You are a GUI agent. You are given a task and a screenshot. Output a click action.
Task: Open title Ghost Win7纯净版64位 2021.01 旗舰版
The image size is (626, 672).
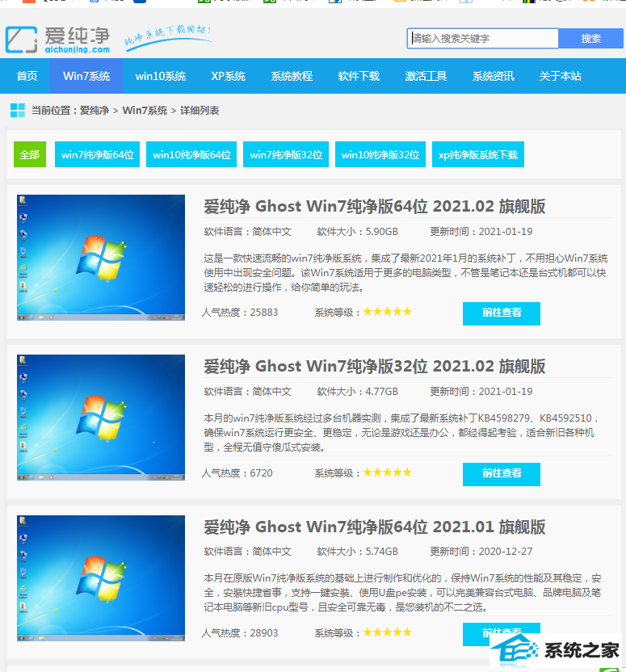(x=375, y=527)
